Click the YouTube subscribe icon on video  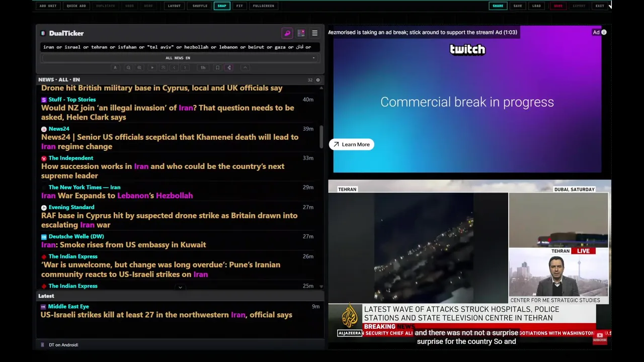pyautogui.click(x=600, y=337)
